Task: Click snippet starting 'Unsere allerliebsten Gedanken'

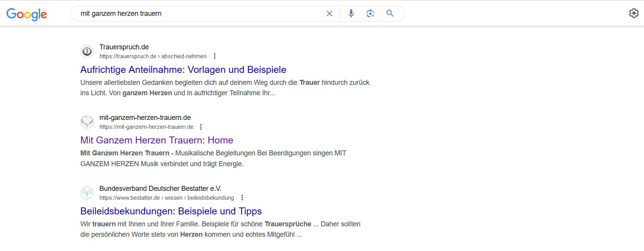Action: tap(225, 88)
